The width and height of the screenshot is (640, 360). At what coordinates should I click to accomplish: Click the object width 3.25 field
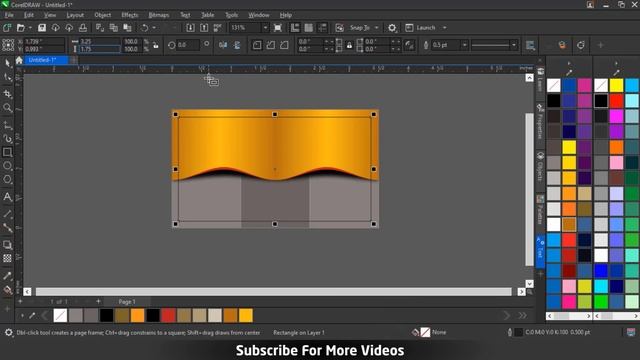click(100, 42)
